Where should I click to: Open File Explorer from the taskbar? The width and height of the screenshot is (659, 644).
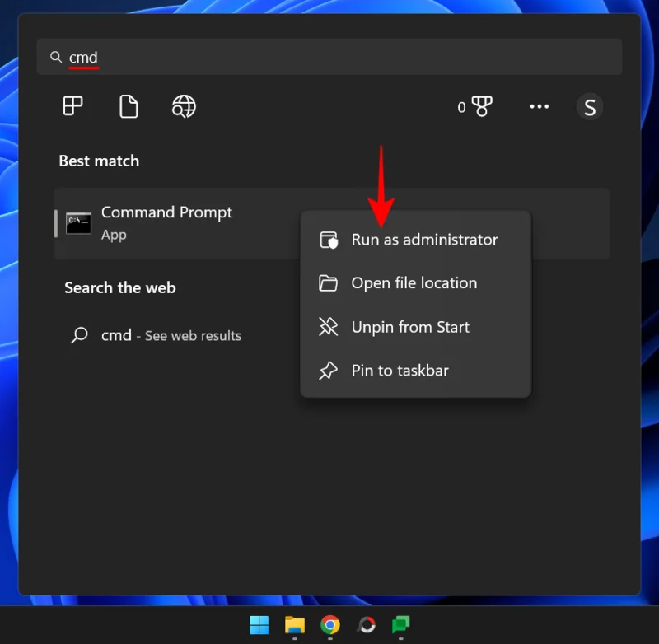pos(293,625)
